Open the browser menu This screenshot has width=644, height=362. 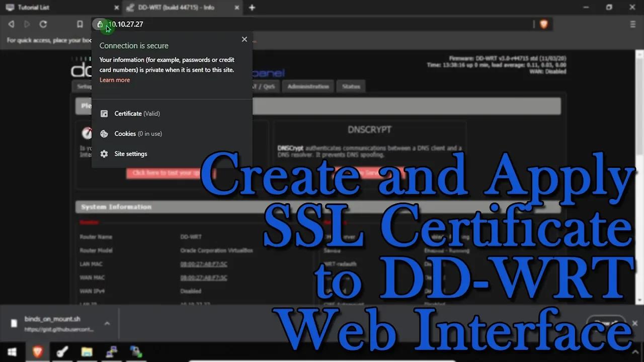point(632,24)
